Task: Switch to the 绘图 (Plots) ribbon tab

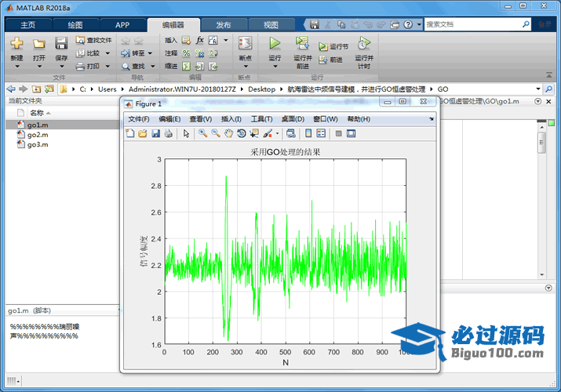Action: tap(75, 25)
